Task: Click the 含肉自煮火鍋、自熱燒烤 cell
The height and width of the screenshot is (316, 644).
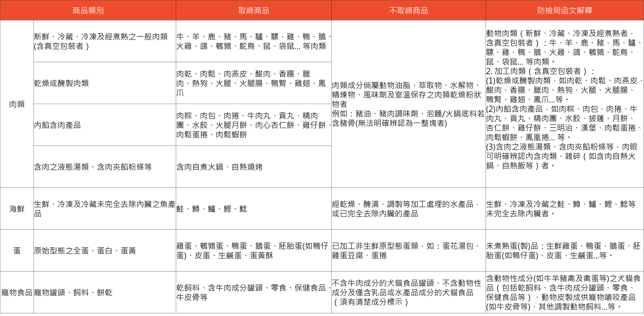Action: click(x=254, y=167)
